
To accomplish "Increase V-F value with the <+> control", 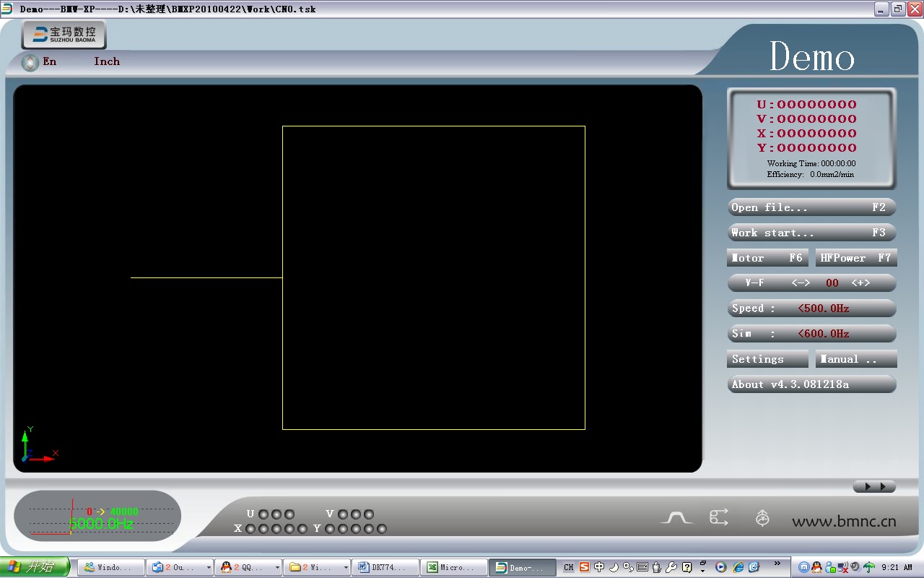I will coord(860,283).
